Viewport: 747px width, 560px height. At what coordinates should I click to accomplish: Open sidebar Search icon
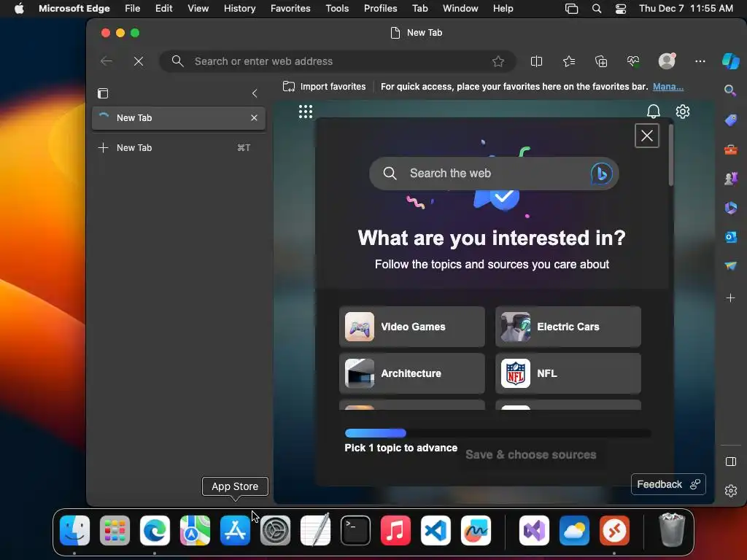point(730,90)
